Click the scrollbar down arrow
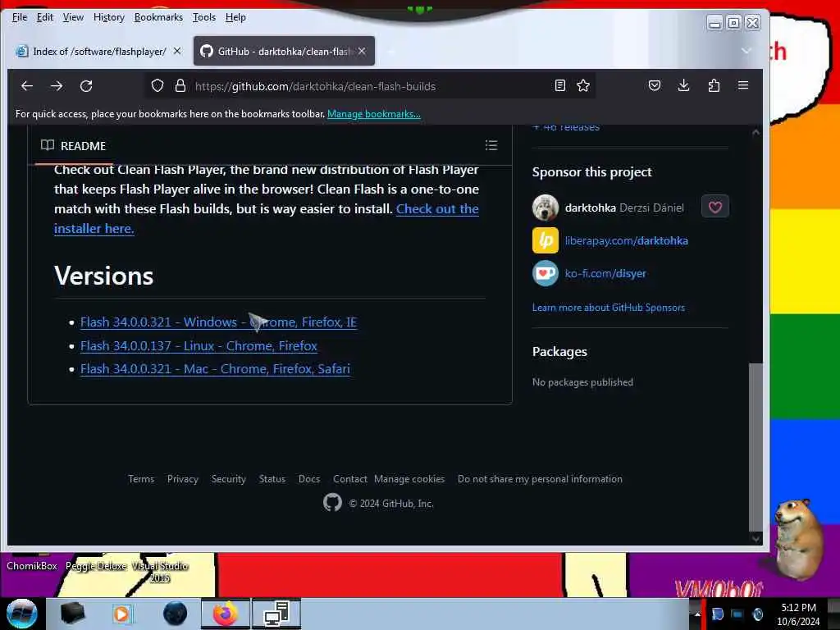Viewport: 840px width, 630px height. pos(756,538)
